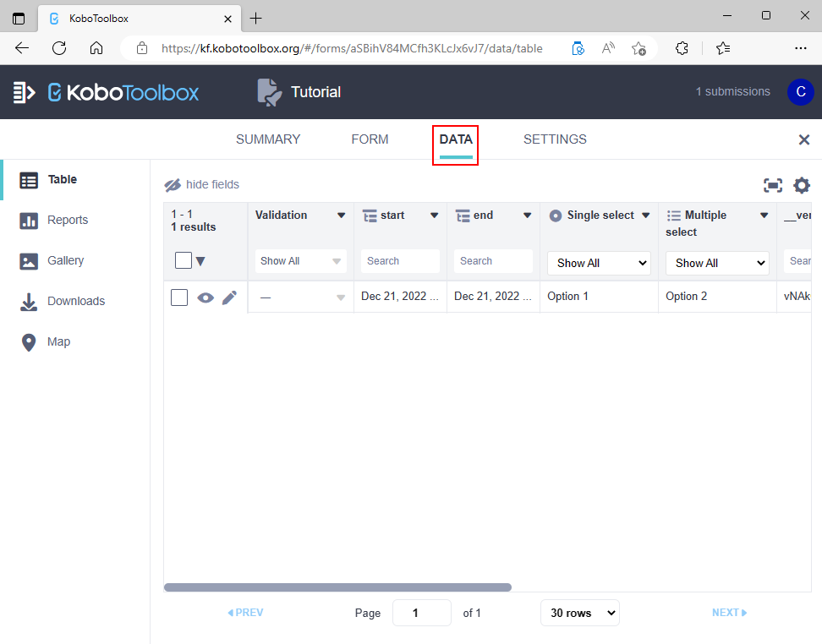Open the Map view in sidebar

point(58,342)
